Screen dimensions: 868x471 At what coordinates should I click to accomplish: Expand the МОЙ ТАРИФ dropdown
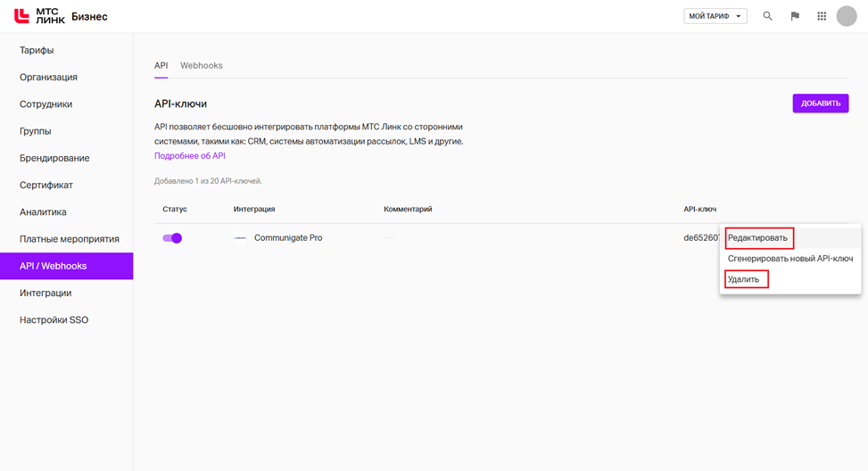[715, 16]
